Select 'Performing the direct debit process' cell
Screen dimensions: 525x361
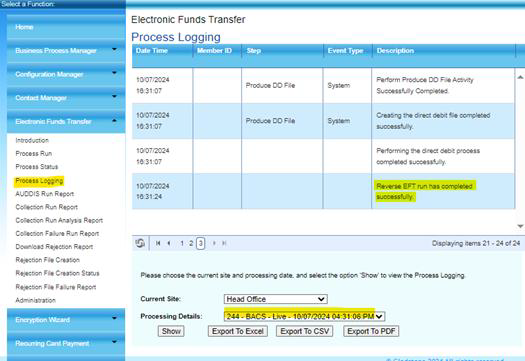pos(443,156)
